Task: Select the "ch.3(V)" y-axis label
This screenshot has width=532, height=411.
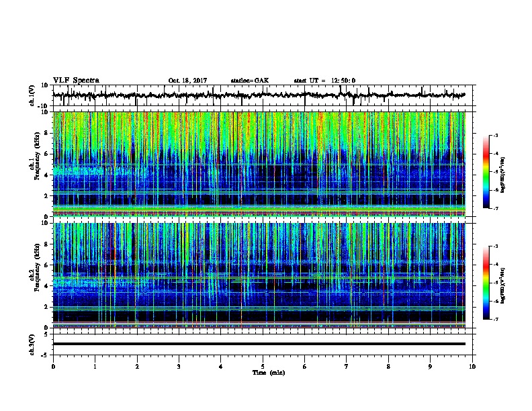Action: click(32, 345)
